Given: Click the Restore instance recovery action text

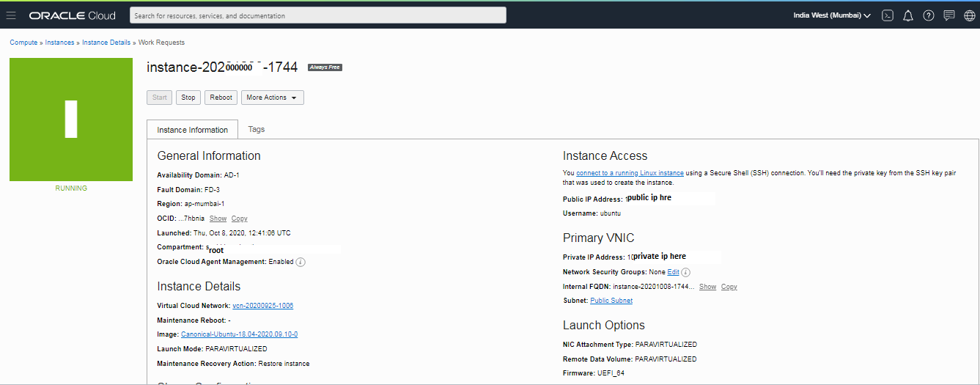Looking at the screenshot, I should [x=284, y=364].
